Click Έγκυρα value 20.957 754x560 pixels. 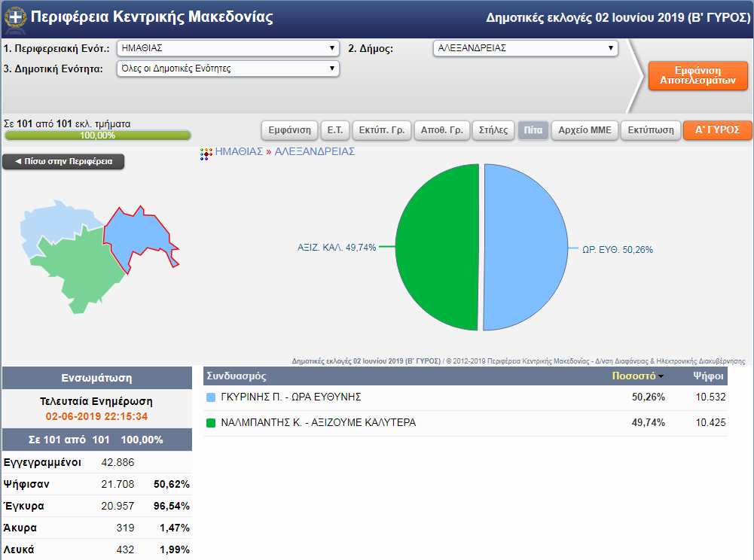click(118, 506)
